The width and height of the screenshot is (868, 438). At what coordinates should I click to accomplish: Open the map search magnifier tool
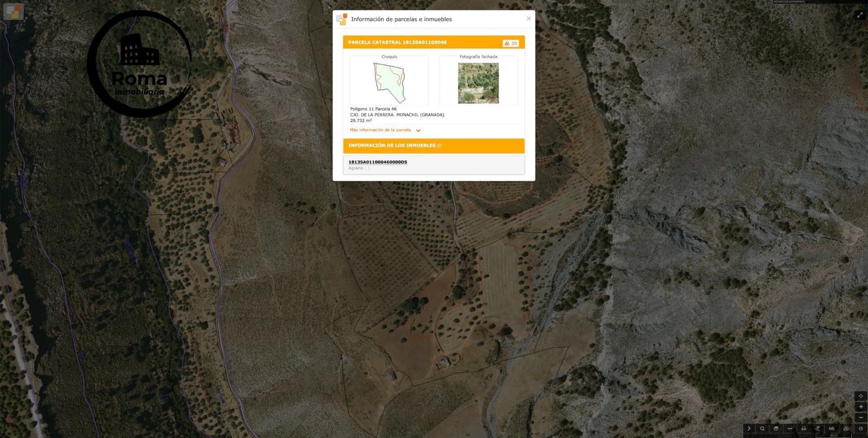762,429
